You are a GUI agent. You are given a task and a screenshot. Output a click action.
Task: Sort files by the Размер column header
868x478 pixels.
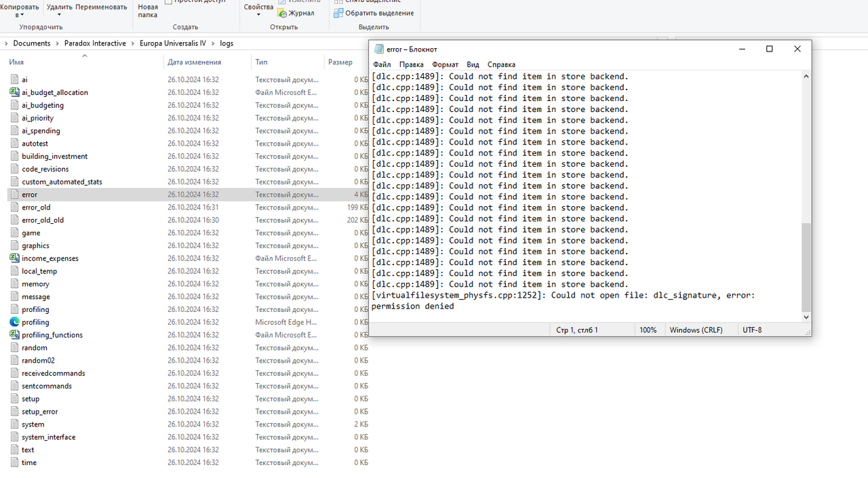[340, 62]
